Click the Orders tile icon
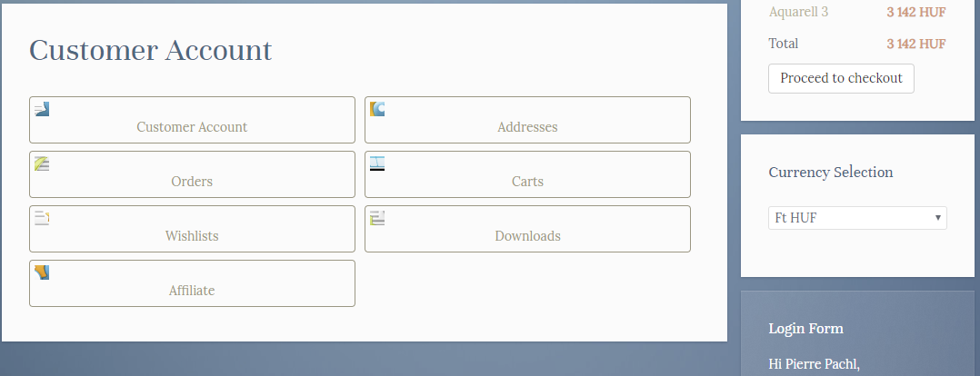 (x=42, y=163)
